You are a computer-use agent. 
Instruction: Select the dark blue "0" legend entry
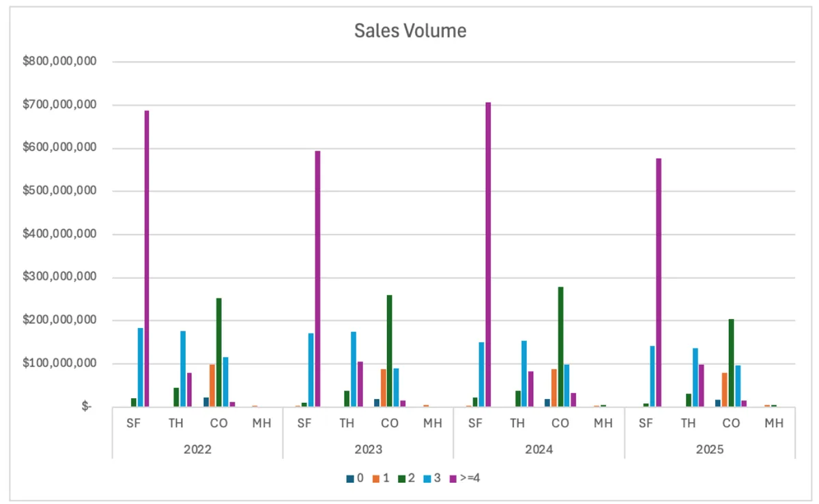355,479
